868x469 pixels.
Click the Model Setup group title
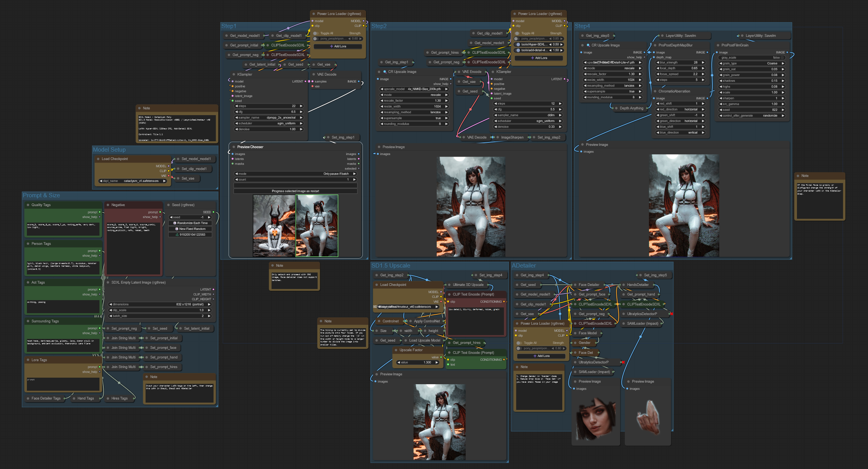coord(109,150)
